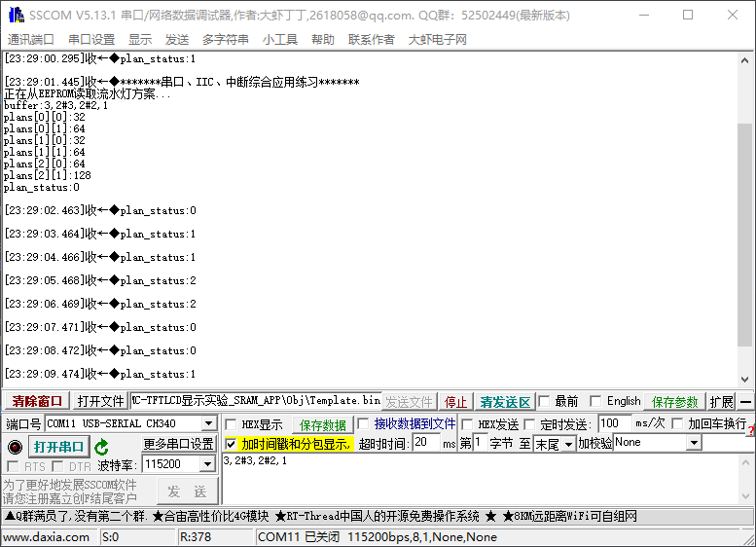
Task: Click the 扩展 button
Action: tap(721, 402)
